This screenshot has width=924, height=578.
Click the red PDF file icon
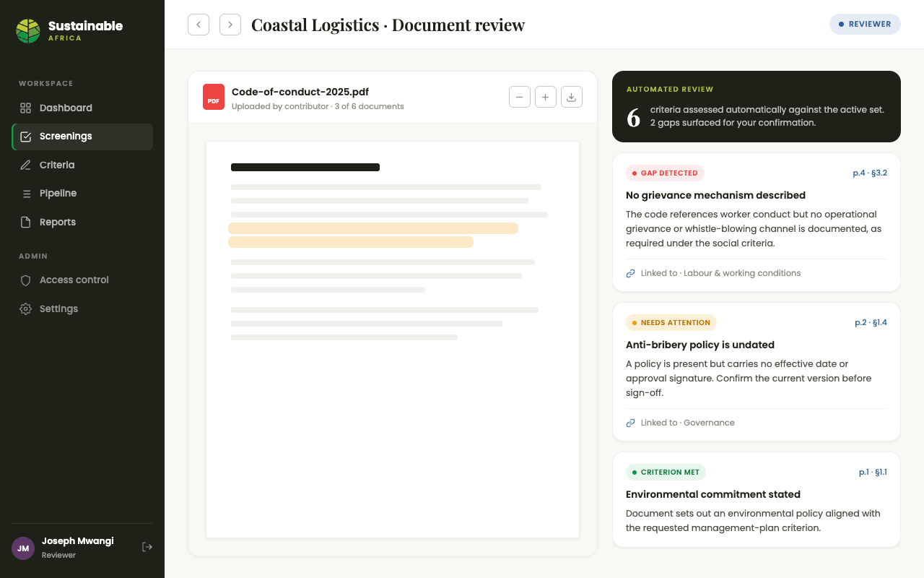214,97
